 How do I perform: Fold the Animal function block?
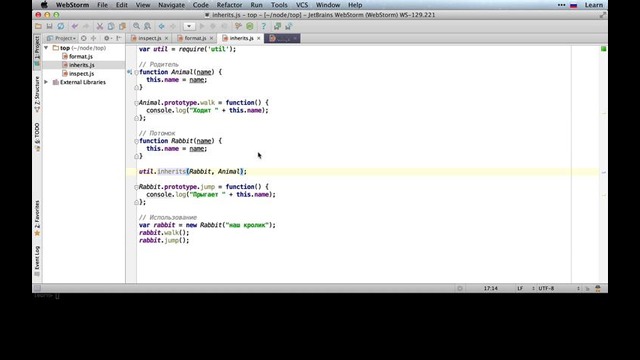[x=136, y=72]
